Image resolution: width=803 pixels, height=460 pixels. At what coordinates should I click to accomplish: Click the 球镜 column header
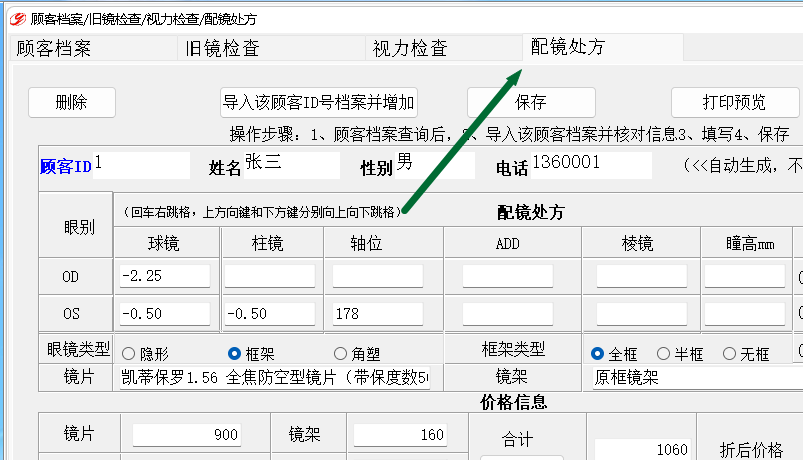click(x=164, y=243)
